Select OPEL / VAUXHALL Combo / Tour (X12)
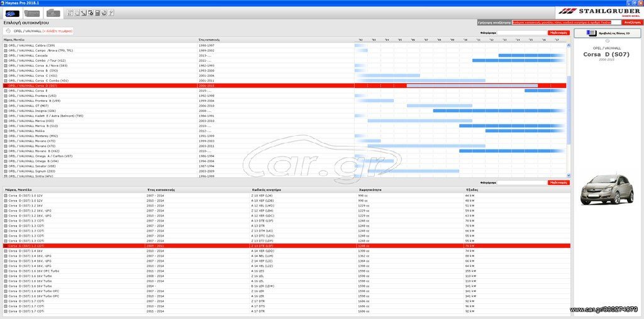 [x=285, y=60]
